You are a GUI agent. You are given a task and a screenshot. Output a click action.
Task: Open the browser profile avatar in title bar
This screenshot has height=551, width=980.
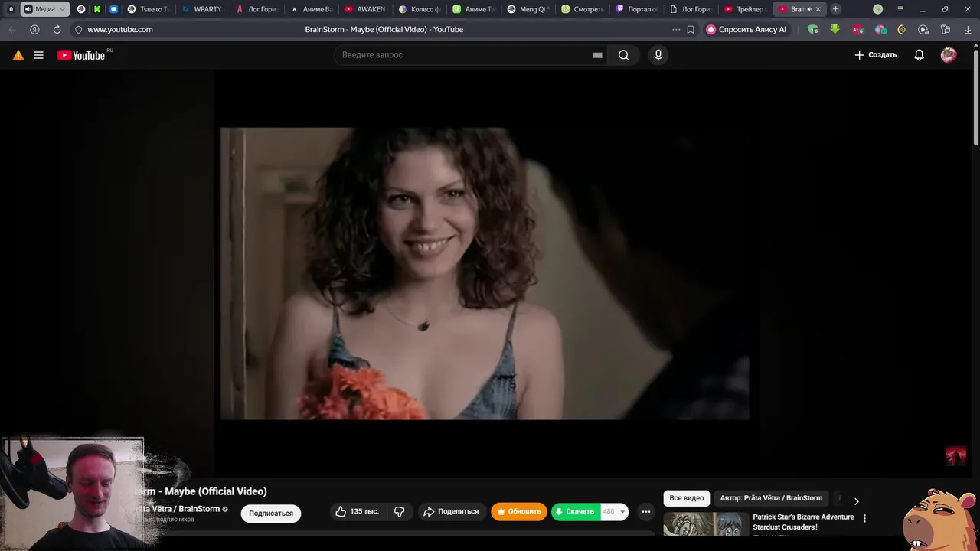[877, 9]
